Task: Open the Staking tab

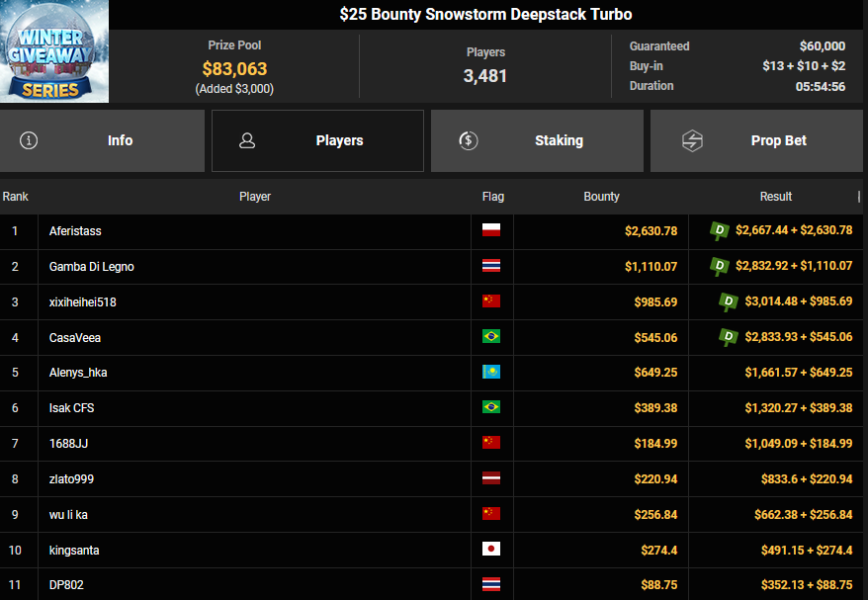Action: pyautogui.click(x=537, y=140)
